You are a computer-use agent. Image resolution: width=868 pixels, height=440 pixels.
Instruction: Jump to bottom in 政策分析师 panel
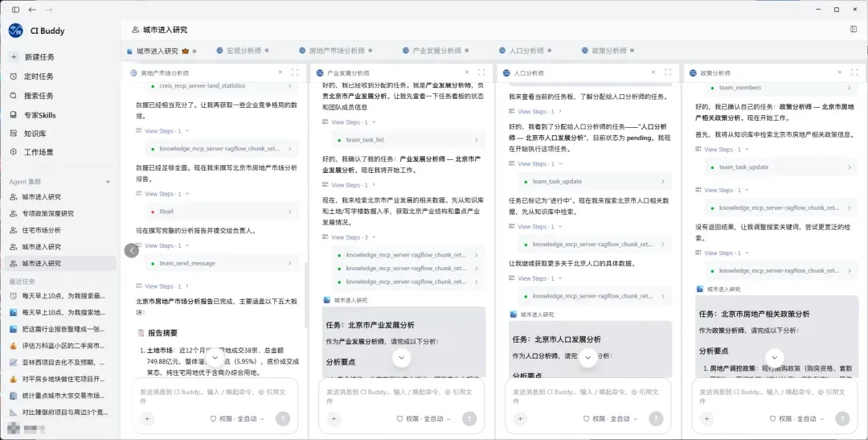pos(775,358)
